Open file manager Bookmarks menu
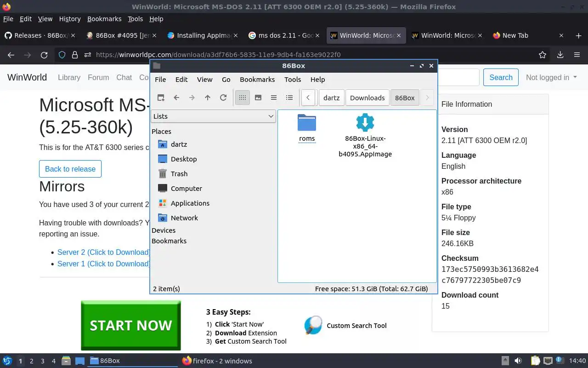 (x=257, y=79)
